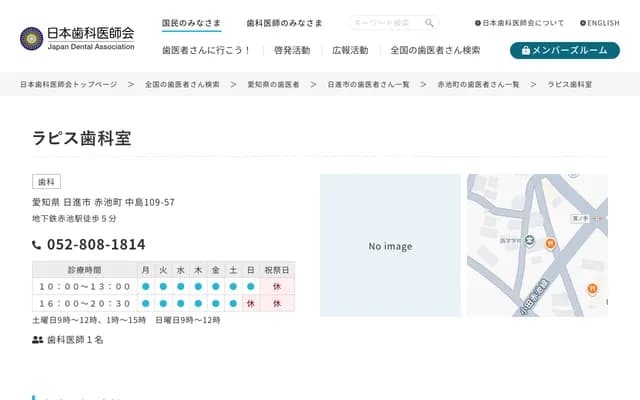Click the Japan Dental Association logo
Image resolution: width=640 pixels, height=400 pixels.
78,38
